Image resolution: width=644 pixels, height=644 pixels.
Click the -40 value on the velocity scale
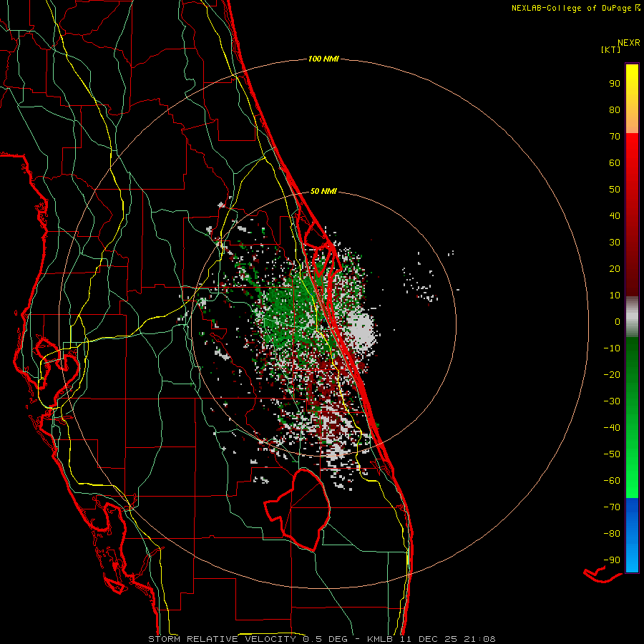coord(612,428)
